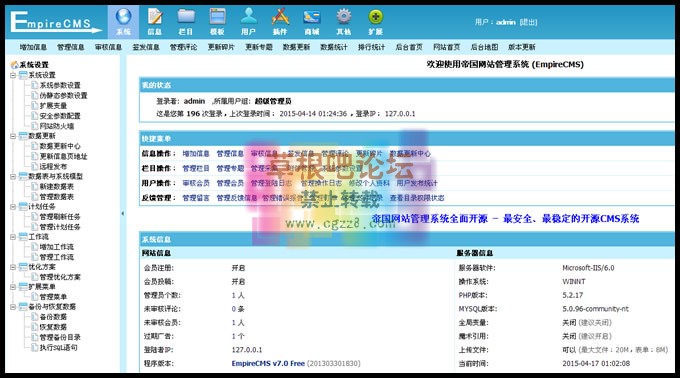The width and height of the screenshot is (680, 378).
Task: Click the page icon beside 管理计划任务
Action: pyautogui.click(x=35, y=227)
